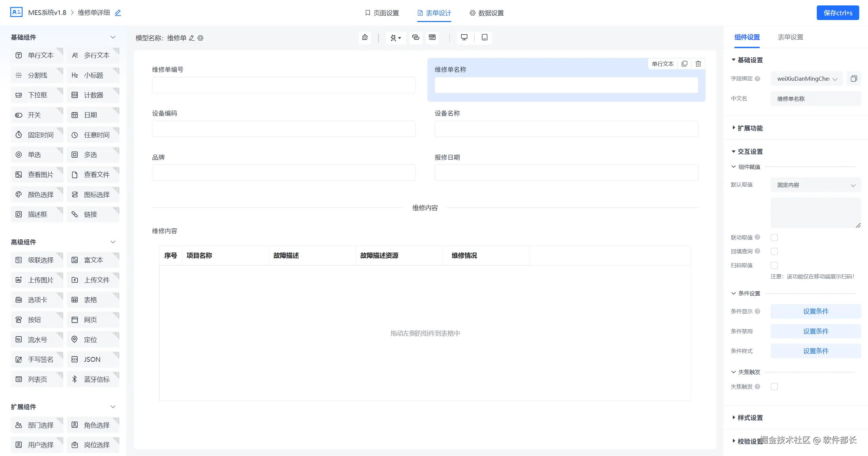This screenshot has width=868, height=456.
Task: Click 设置条件 button for 条件显示
Action: click(815, 311)
